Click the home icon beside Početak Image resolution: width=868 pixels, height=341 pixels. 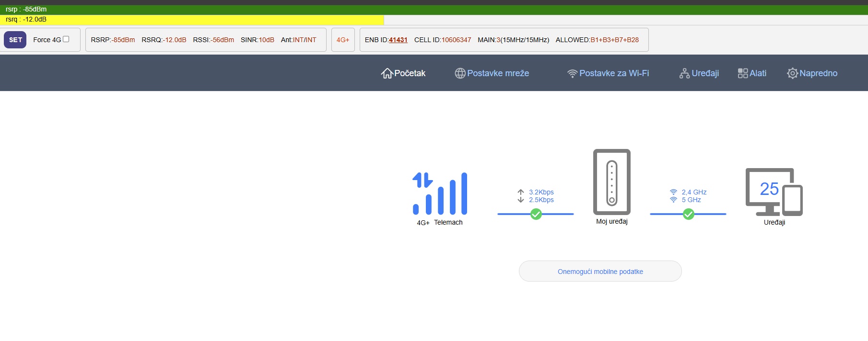(387, 73)
